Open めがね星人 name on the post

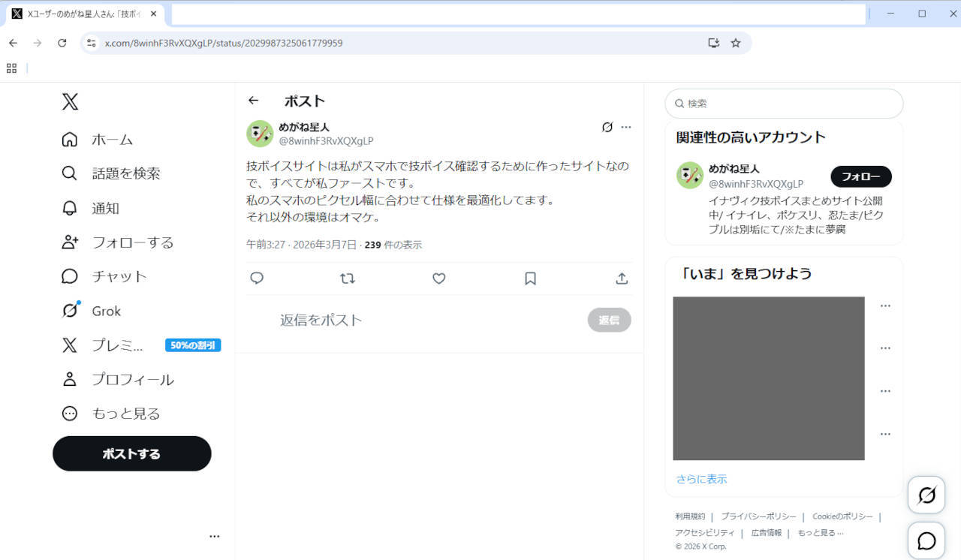tap(304, 127)
